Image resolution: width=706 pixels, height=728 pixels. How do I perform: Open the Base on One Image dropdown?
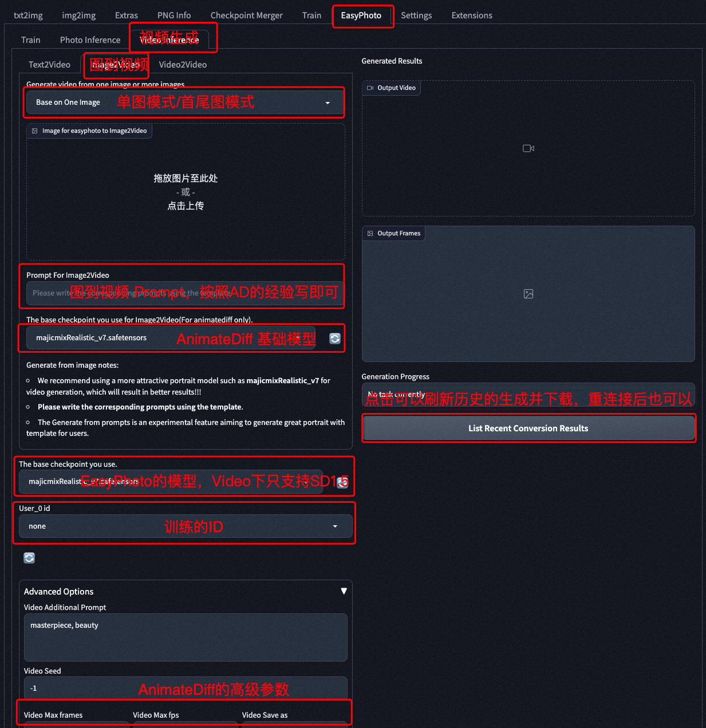click(184, 103)
